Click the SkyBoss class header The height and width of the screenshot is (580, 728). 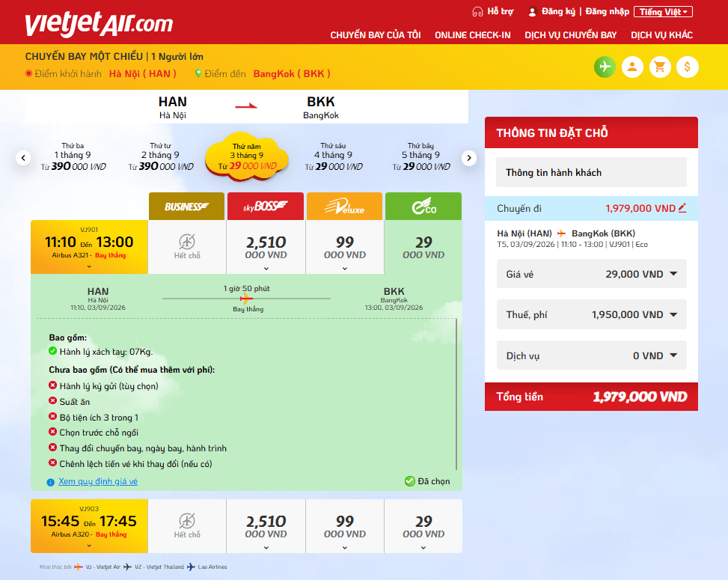(x=266, y=207)
